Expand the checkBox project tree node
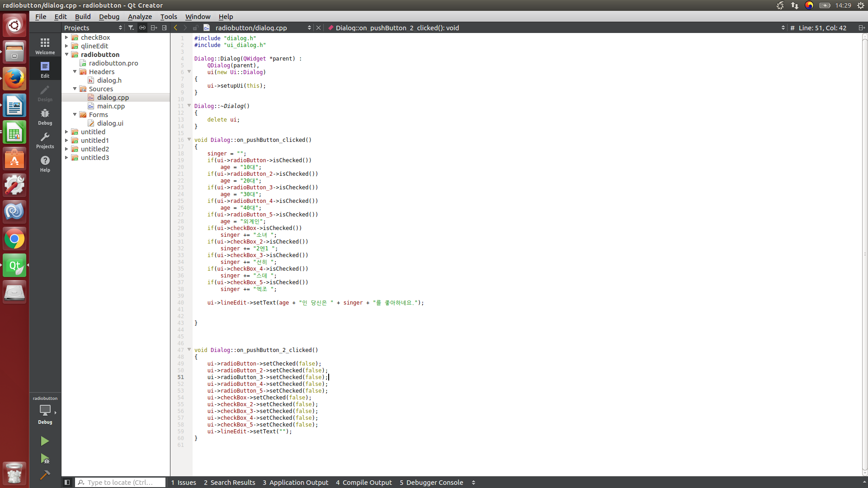This screenshot has height=488, width=868. click(66, 38)
